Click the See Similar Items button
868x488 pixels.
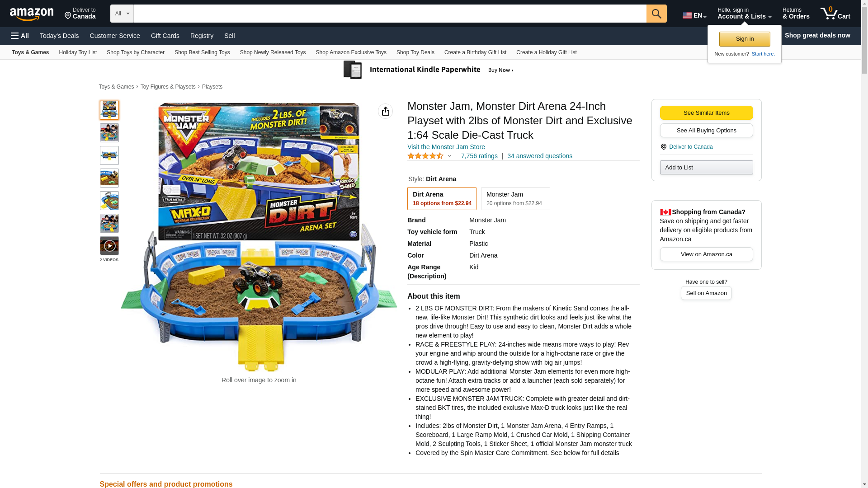pyautogui.click(x=706, y=113)
